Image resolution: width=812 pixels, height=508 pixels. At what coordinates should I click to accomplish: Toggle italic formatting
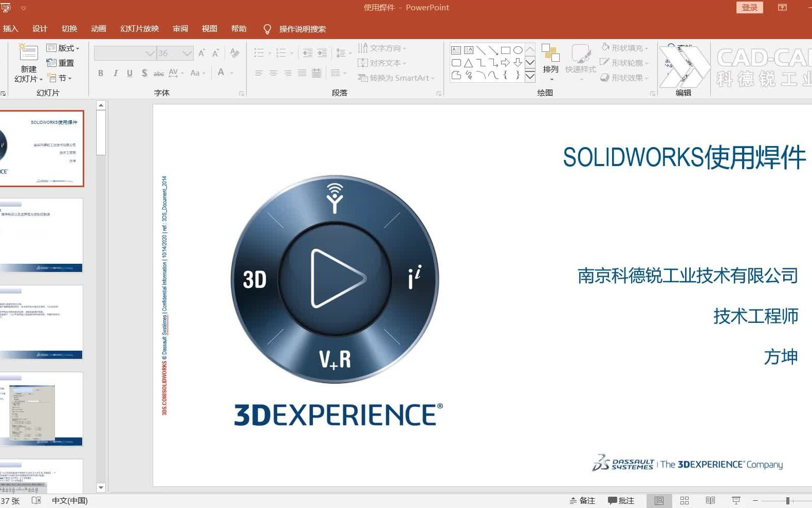click(x=115, y=73)
